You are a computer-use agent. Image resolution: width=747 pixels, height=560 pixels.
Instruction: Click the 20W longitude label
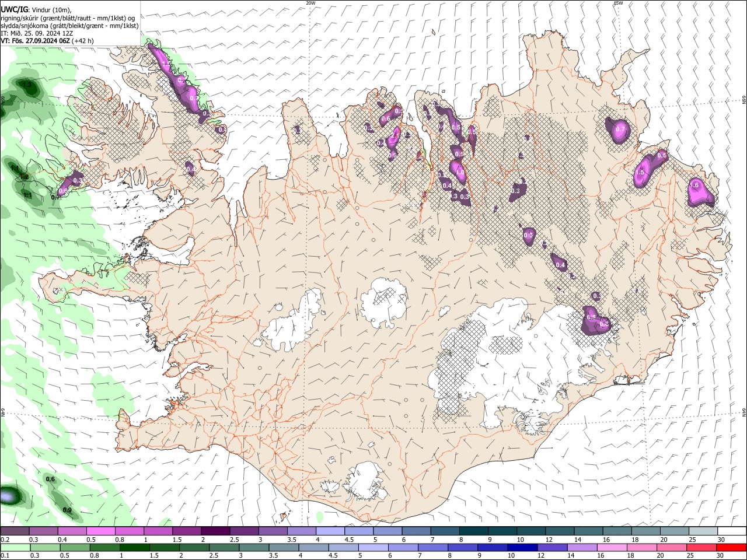point(310,3)
